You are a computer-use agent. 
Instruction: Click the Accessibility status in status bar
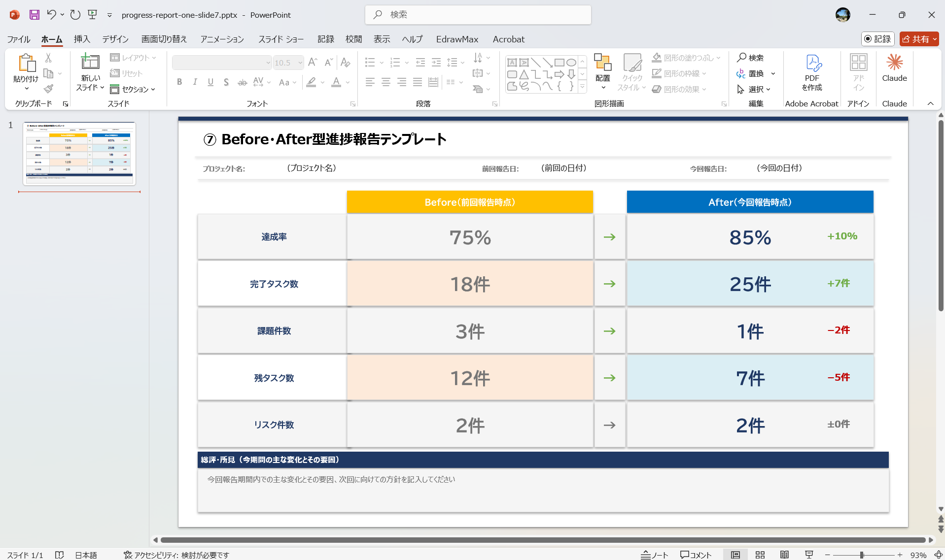tap(176, 555)
